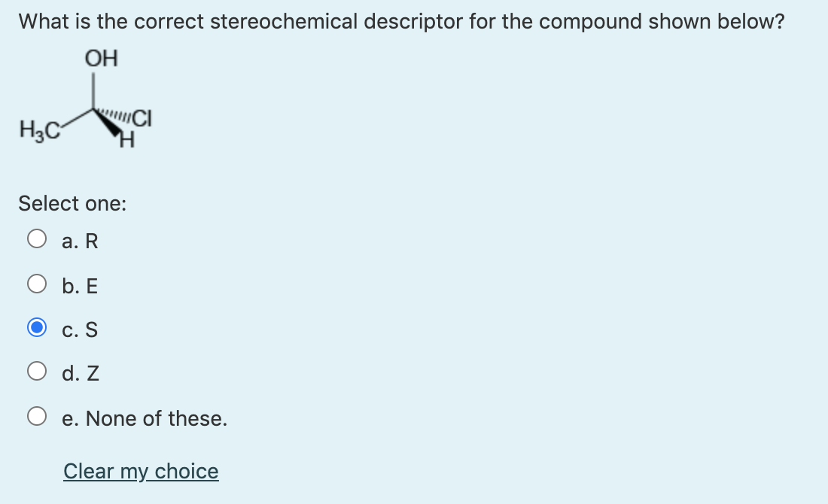Click the chemical structure diagram
Screen dimensions: 828x504
tap(90, 98)
